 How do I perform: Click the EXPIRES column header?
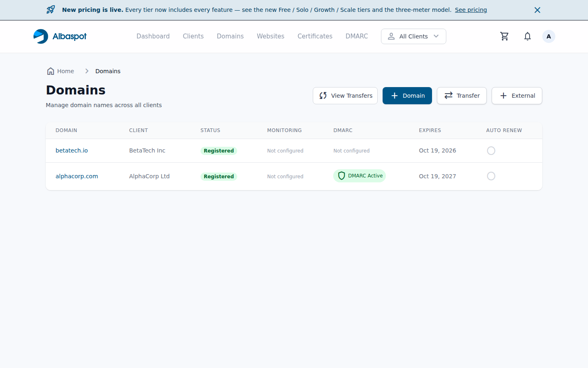pos(430,130)
